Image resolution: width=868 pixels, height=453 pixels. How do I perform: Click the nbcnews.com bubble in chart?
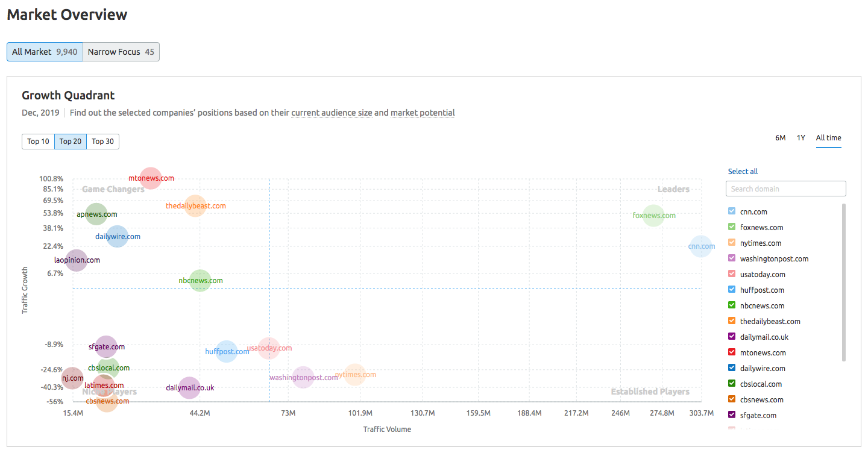[x=200, y=280]
